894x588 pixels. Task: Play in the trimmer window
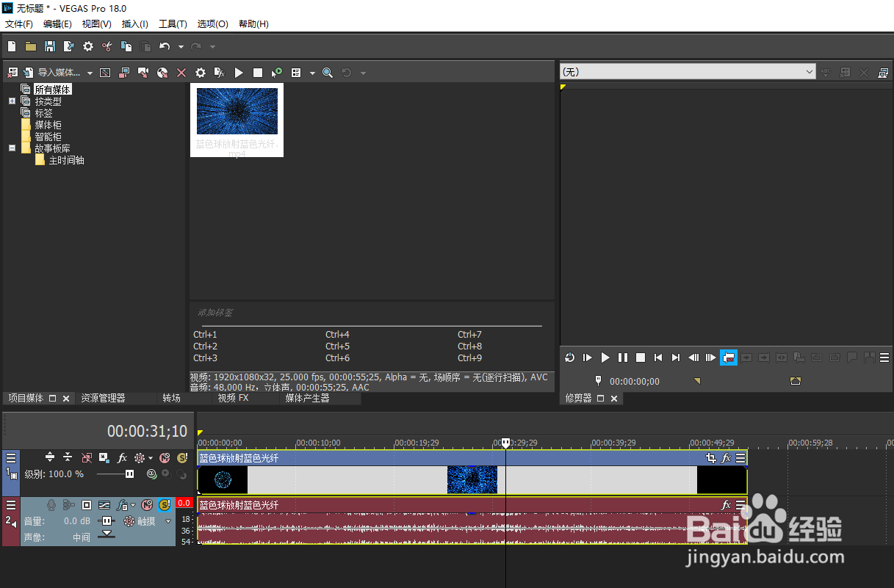(x=605, y=357)
